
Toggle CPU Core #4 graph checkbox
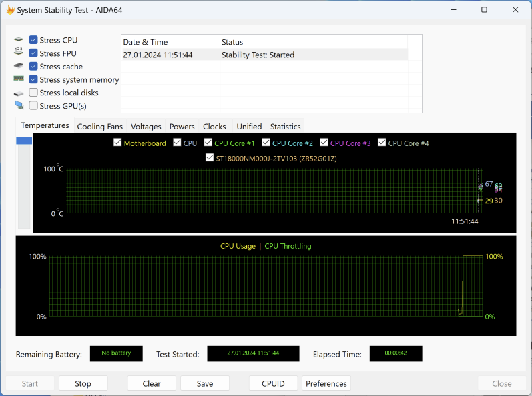click(x=382, y=142)
